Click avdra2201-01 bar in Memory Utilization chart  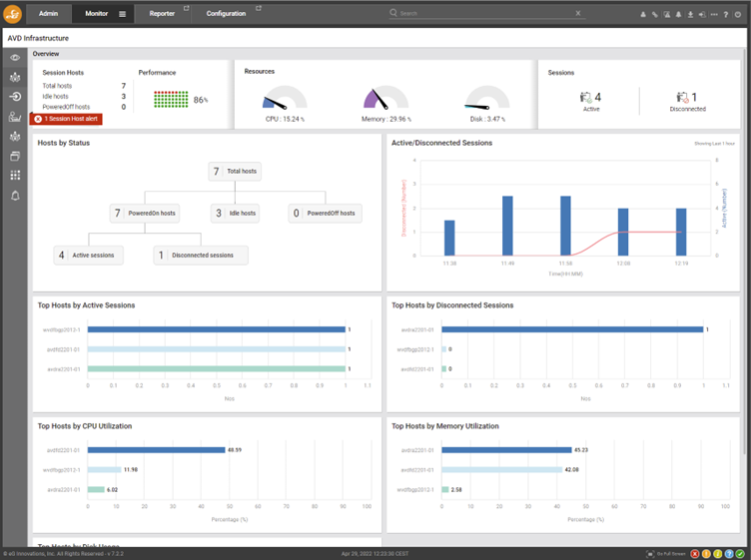[x=506, y=450]
